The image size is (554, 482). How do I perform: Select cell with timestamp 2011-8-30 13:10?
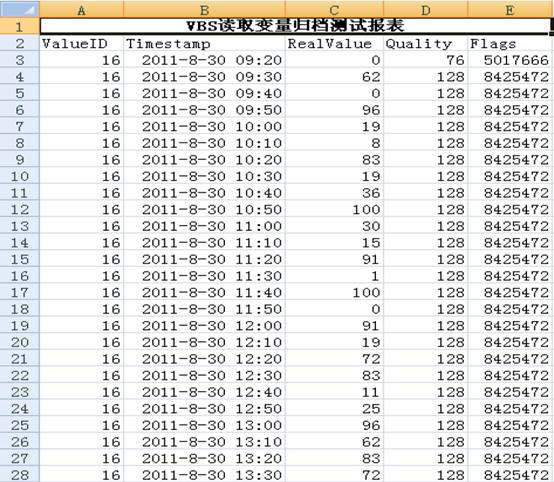(205, 442)
